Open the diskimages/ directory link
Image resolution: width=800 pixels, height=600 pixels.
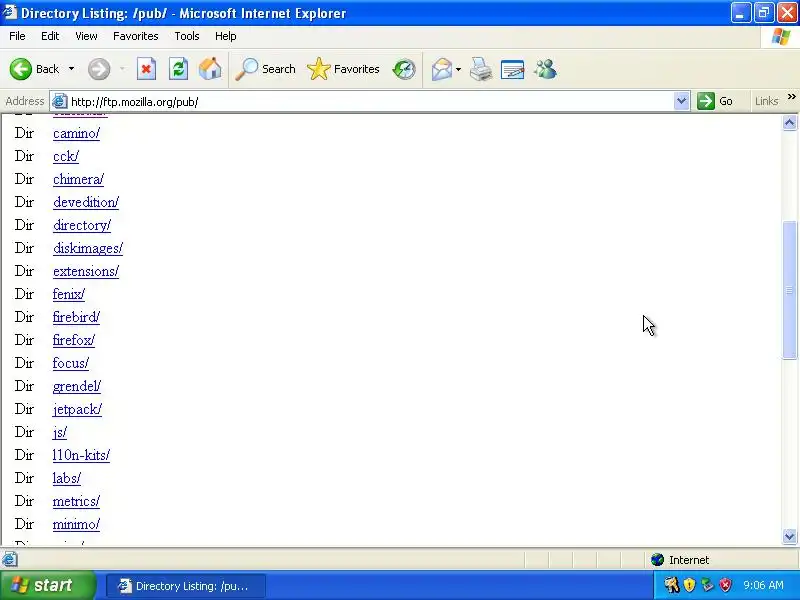(x=88, y=248)
